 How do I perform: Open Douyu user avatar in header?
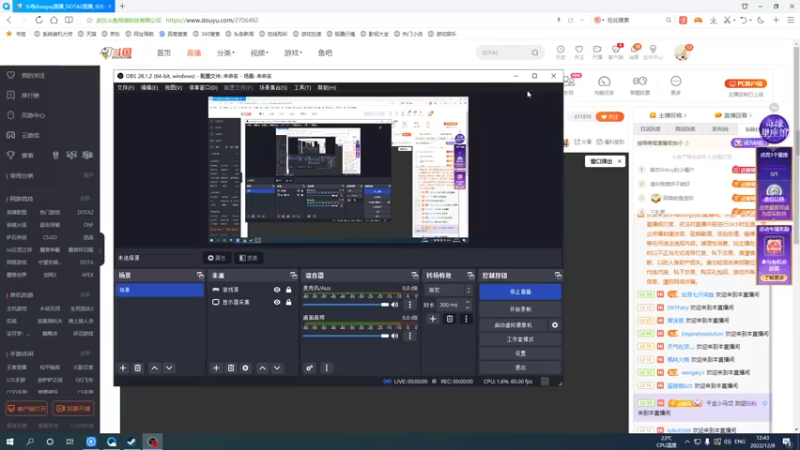(683, 52)
